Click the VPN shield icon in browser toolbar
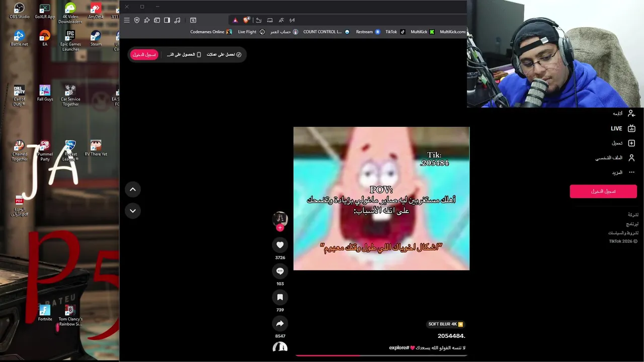Screen dimensions: 644x362 [x=137, y=20]
